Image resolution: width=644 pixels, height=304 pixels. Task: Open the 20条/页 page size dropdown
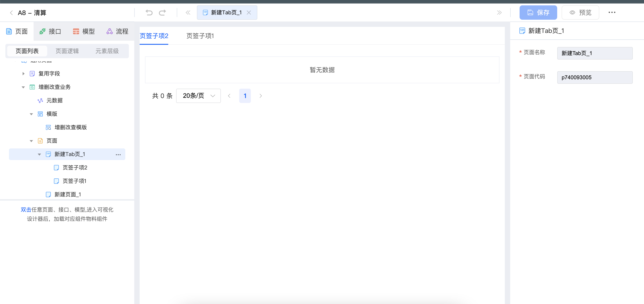tap(198, 96)
